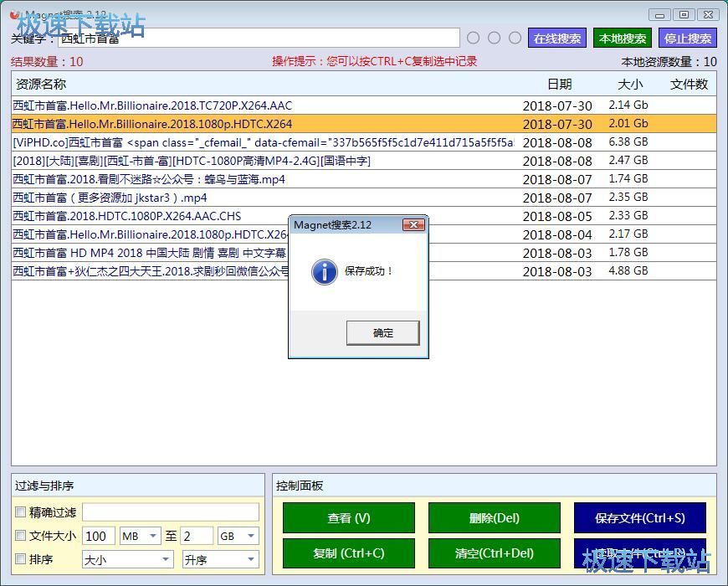
Task: Click the 2018-08-05 date cell
Action: click(x=557, y=216)
